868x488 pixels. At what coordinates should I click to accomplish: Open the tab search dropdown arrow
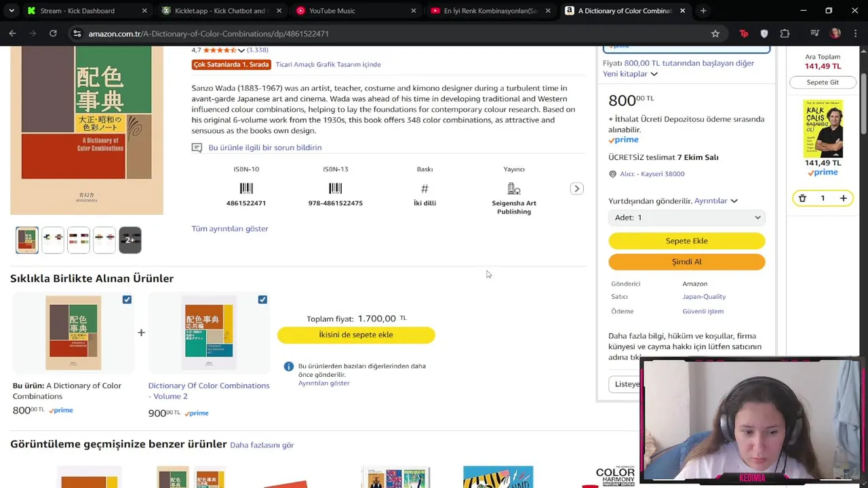click(x=11, y=11)
